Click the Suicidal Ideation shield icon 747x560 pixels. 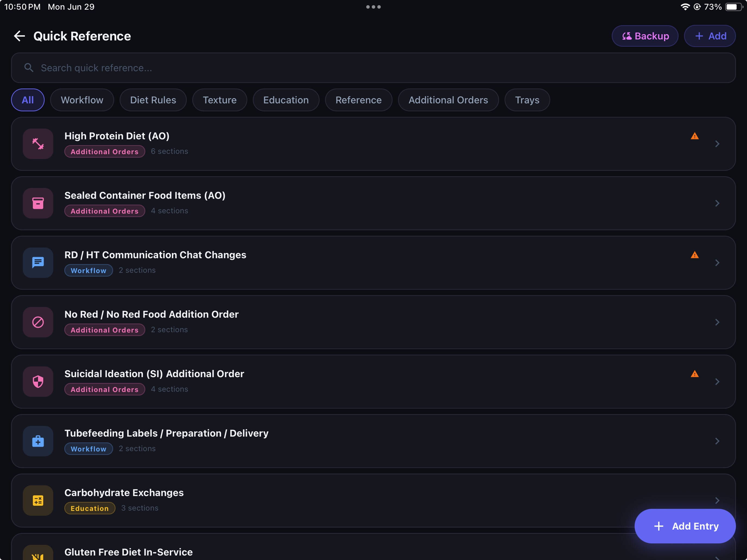(x=38, y=381)
